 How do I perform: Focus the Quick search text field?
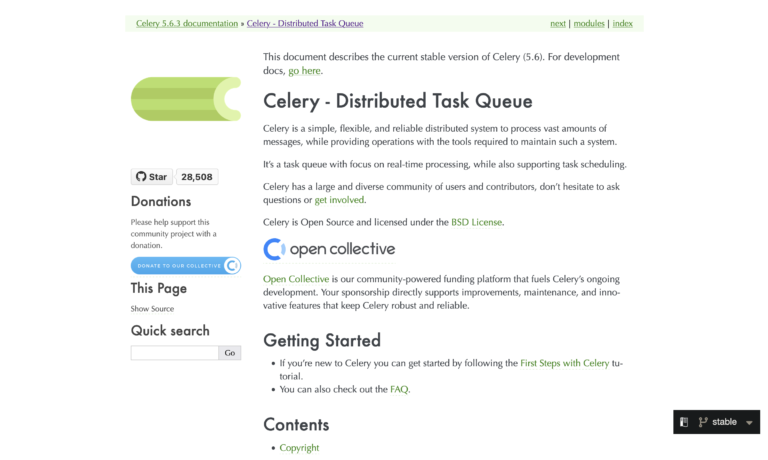175,353
